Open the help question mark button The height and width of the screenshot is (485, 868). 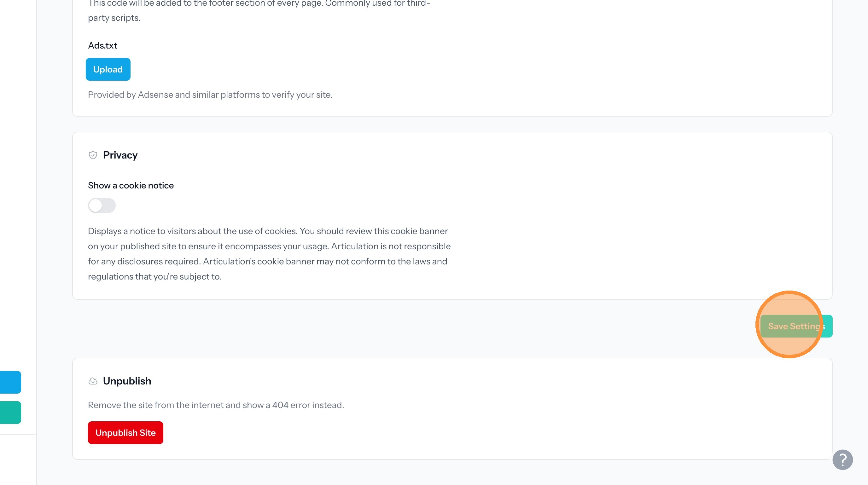(842, 459)
